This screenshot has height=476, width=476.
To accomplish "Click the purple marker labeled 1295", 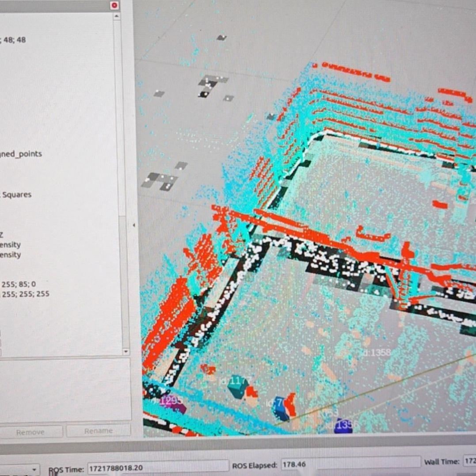I will pyautogui.click(x=172, y=403).
